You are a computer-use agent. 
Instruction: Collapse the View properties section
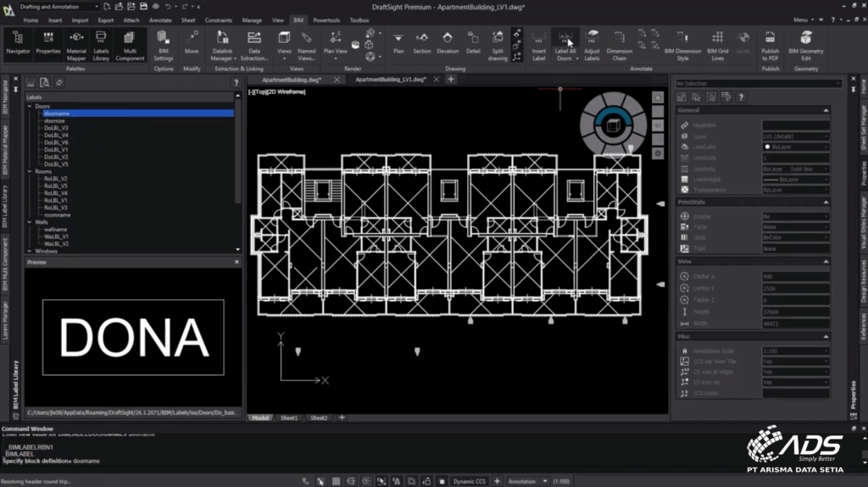pos(826,261)
